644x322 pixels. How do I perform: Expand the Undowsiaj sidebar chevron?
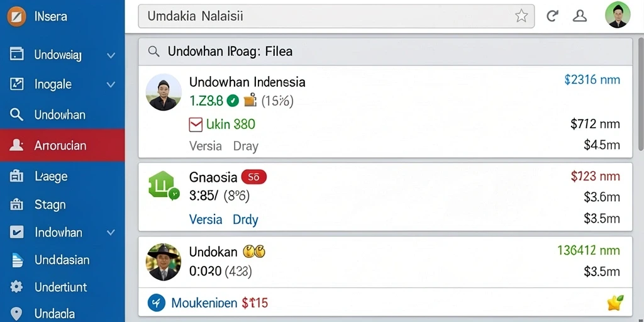click(x=111, y=55)
